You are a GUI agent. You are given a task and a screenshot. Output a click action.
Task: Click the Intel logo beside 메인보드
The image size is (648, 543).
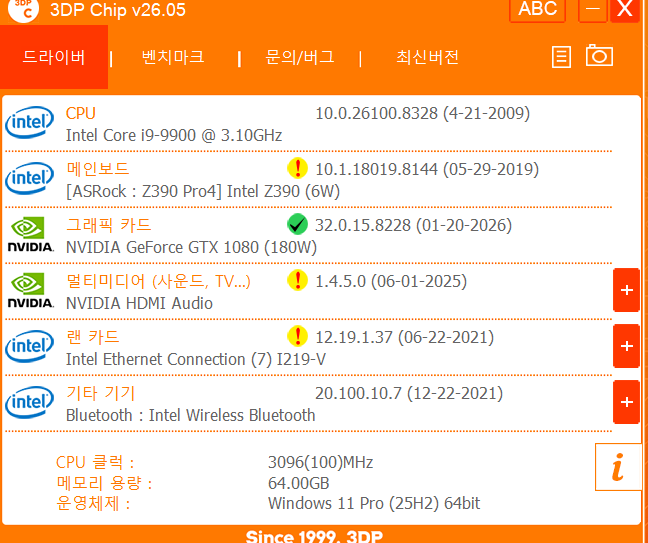29,178
